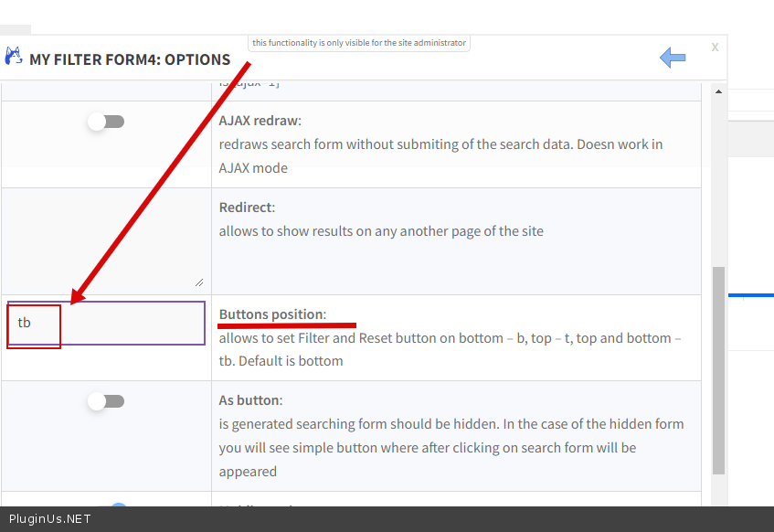Click the site administrator visibility notice

click(x=359, y=43)
